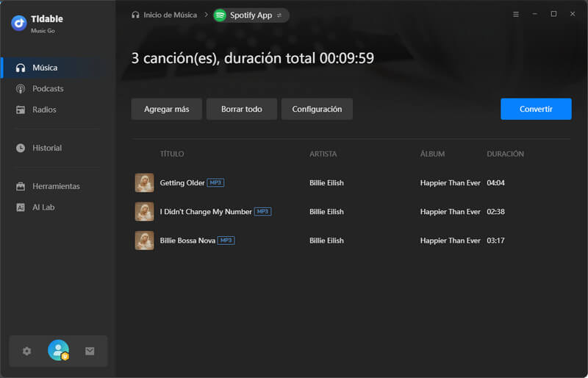Click the MP3 badge on Getting Older
This screenshot has width=588, height=378.
pyautogui.click(x=215, y=183)
